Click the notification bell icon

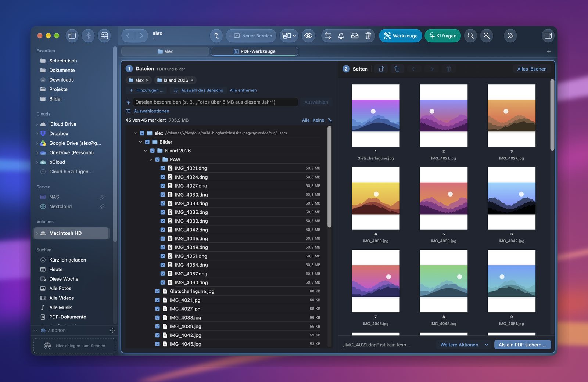341,36
